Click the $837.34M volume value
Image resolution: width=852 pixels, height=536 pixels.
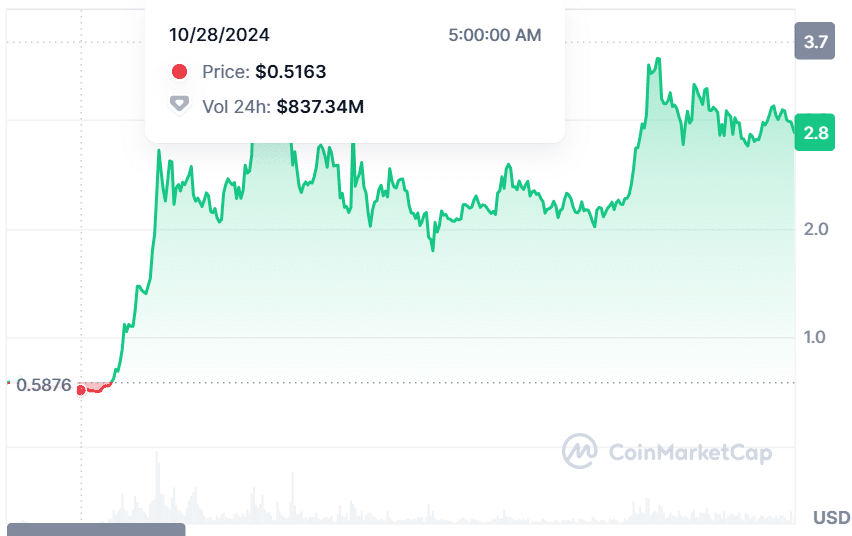(320, 106)
